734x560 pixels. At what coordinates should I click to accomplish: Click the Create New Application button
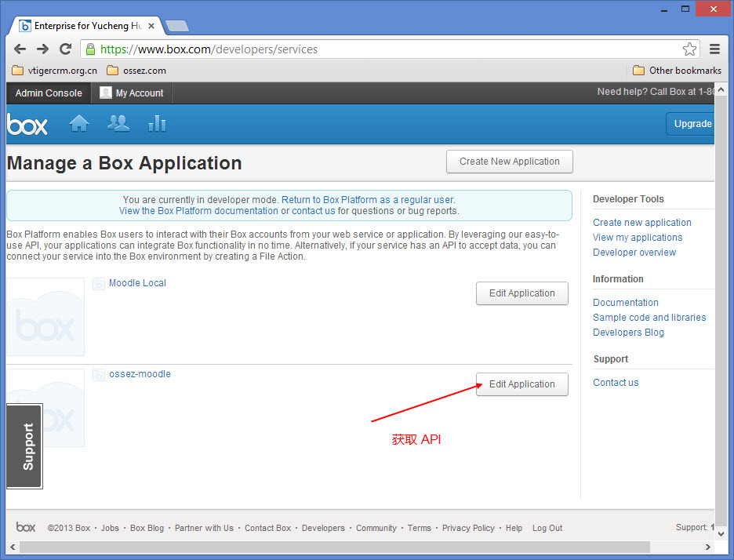pyautogui.click(x=509, y=162)
